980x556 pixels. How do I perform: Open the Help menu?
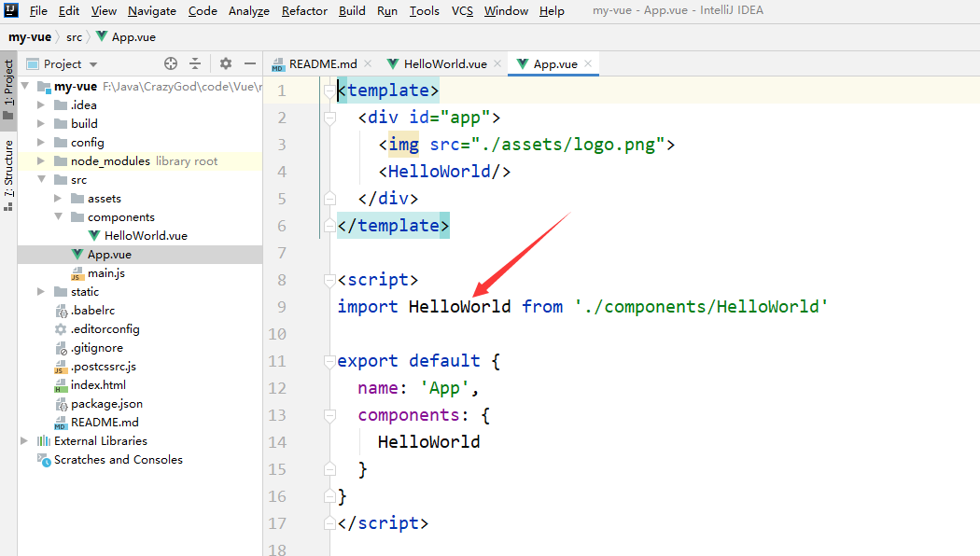point(552,10)
